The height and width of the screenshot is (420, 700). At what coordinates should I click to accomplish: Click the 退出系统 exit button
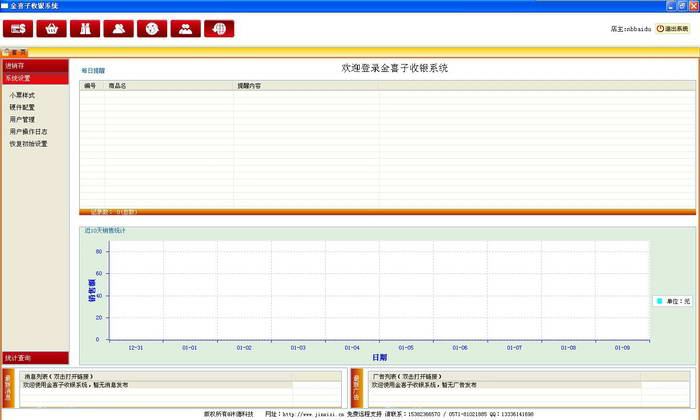672,29
